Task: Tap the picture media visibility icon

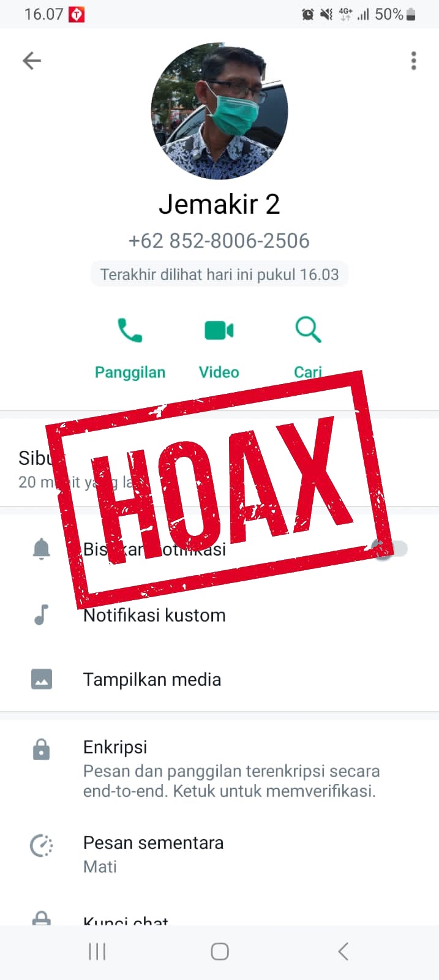Action: [42, 679]
